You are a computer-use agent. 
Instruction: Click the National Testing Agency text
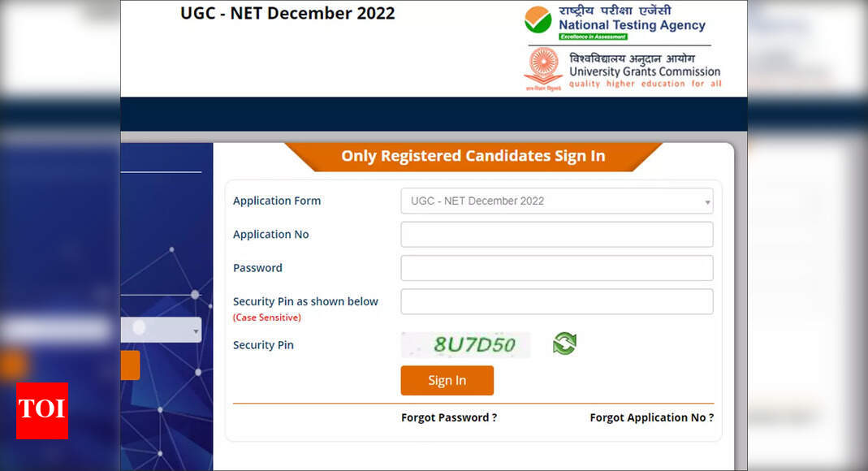coord(632,25)
